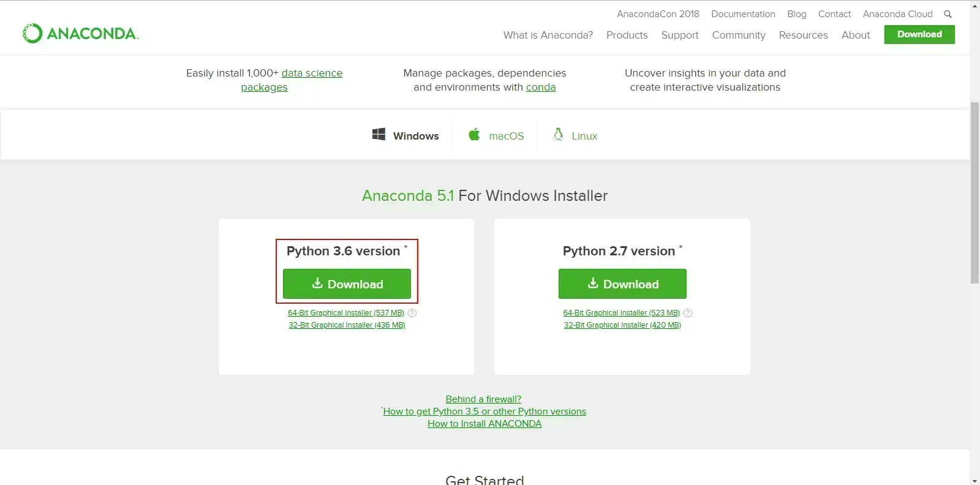Switch to the macOS tab
The width and height of the screenshot is (980, 485).
coord(496,135)
